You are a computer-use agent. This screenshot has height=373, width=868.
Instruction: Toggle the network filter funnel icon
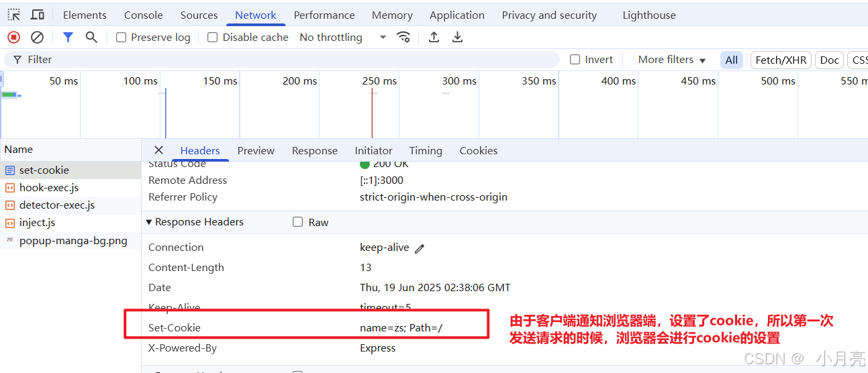coord(68,38)
